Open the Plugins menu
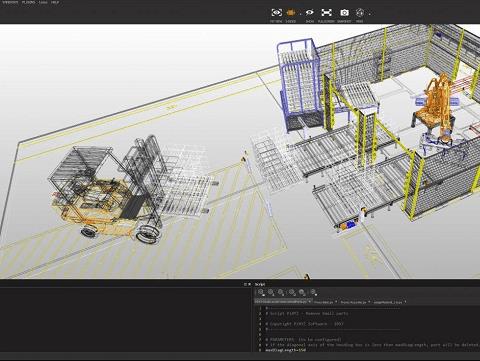480x361 pixels. pyautogui.click(x=29, y=2)
